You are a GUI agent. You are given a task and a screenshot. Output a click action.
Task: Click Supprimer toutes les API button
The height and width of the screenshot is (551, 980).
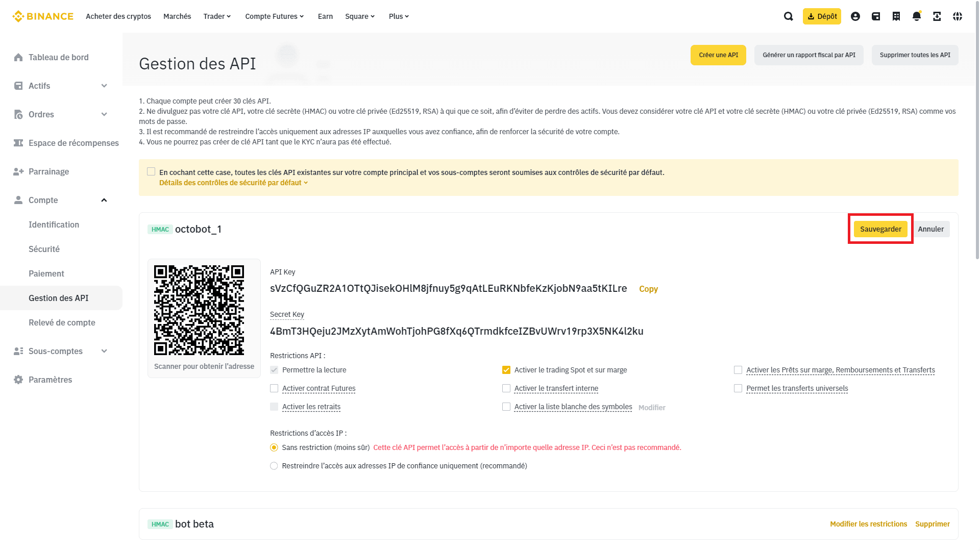point(915,55)
